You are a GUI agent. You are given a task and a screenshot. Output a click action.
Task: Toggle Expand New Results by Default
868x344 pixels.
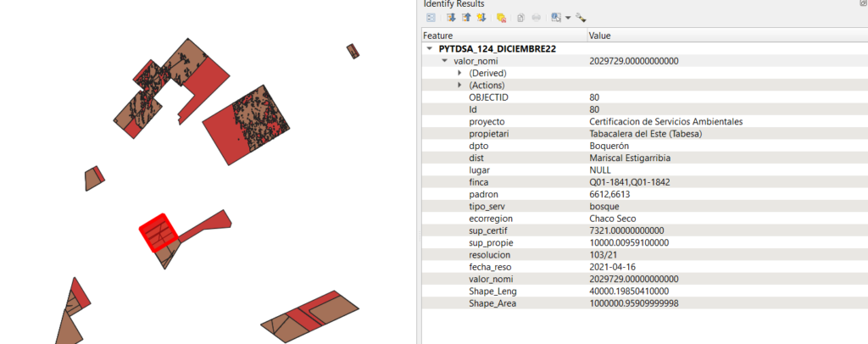[481, 17]
